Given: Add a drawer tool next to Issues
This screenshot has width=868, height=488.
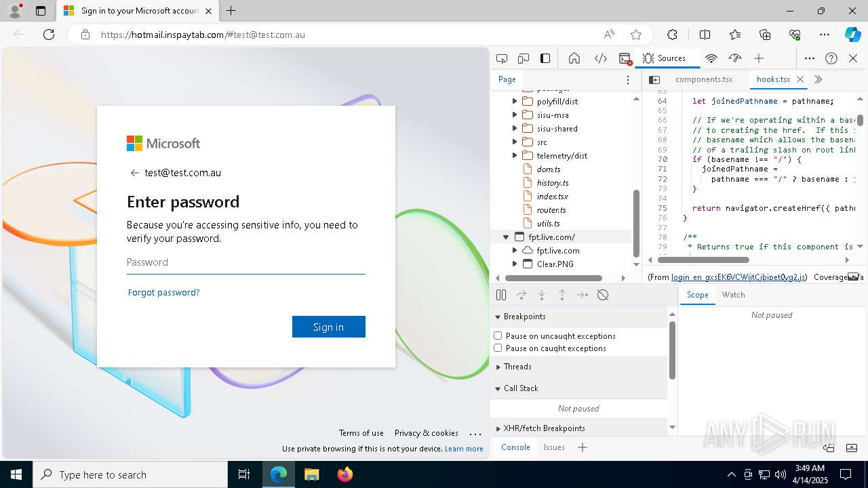Looking at the screenshot, I should click(x=583, y=447).
